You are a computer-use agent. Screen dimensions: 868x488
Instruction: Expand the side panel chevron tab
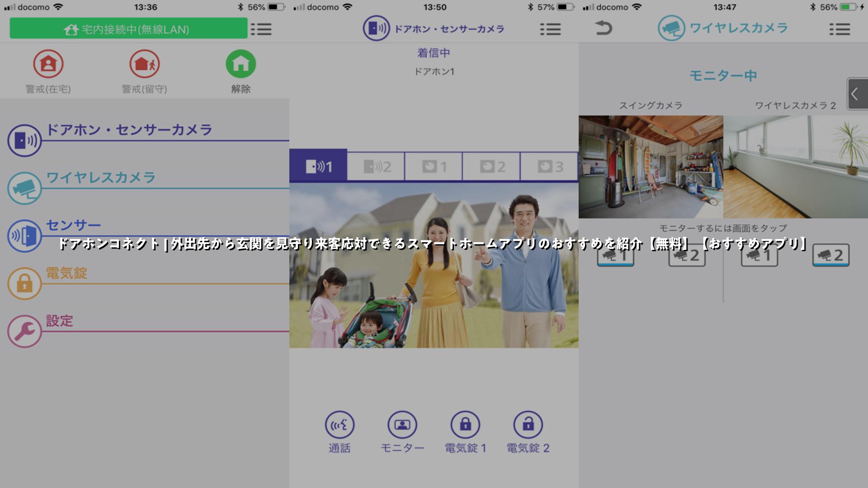(x=857, y=94)
